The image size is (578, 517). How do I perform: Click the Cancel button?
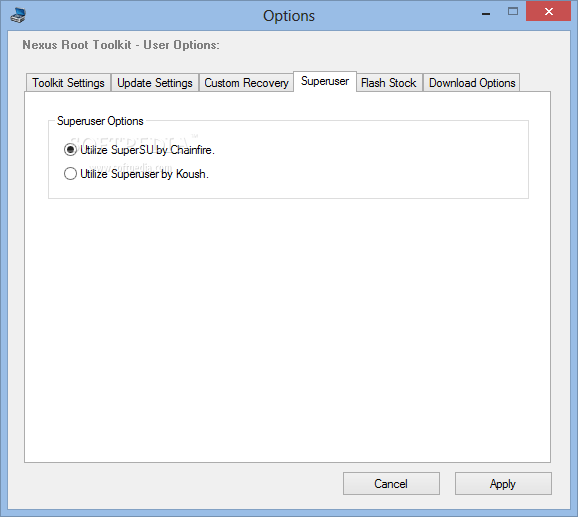(391, 483)
